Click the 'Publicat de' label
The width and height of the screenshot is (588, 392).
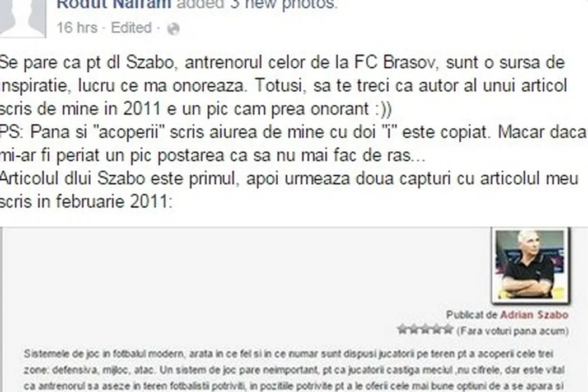click(472, 315)
